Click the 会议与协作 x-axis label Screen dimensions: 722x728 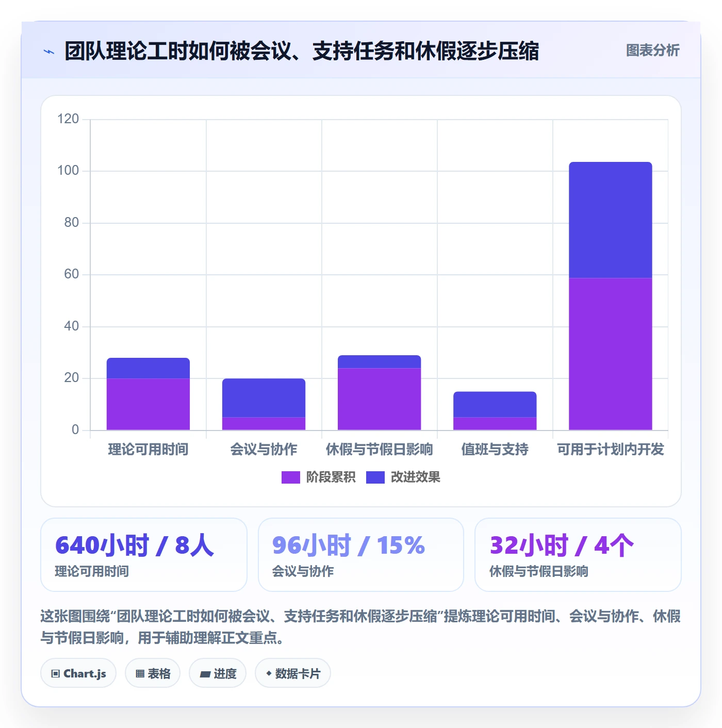264,449
